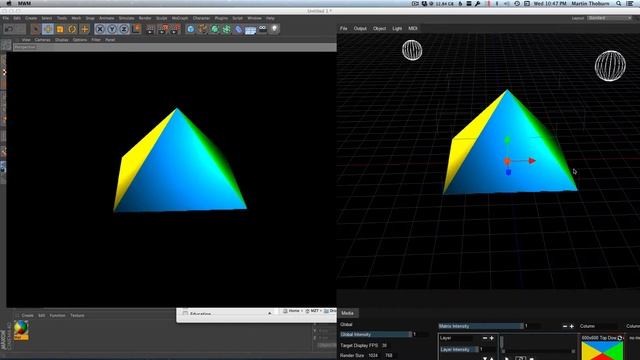Open the viewport Display menu
This screenshot has height=360, width=640.
(x=62, y=40)
